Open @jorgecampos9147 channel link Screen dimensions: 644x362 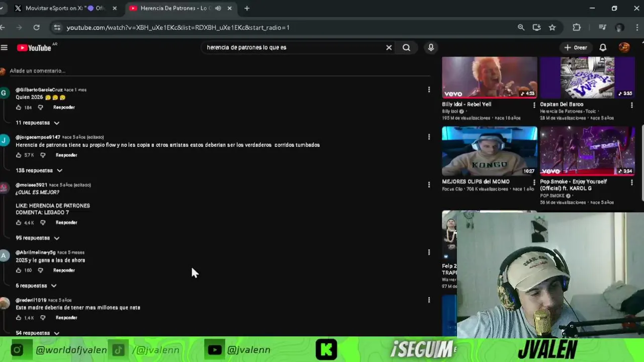coord(38,137)
